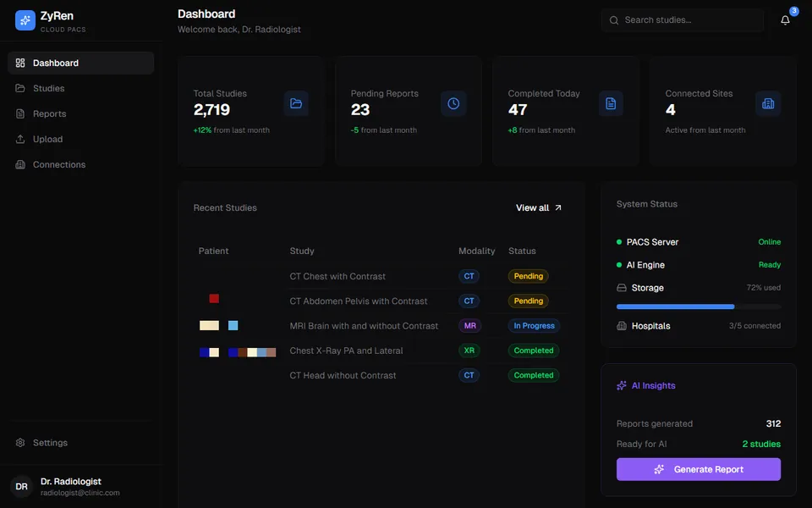Select the Chest X-Ray PA and Lateral study
The height and width of the screenshot is (508, 812).
click(347, 351)
